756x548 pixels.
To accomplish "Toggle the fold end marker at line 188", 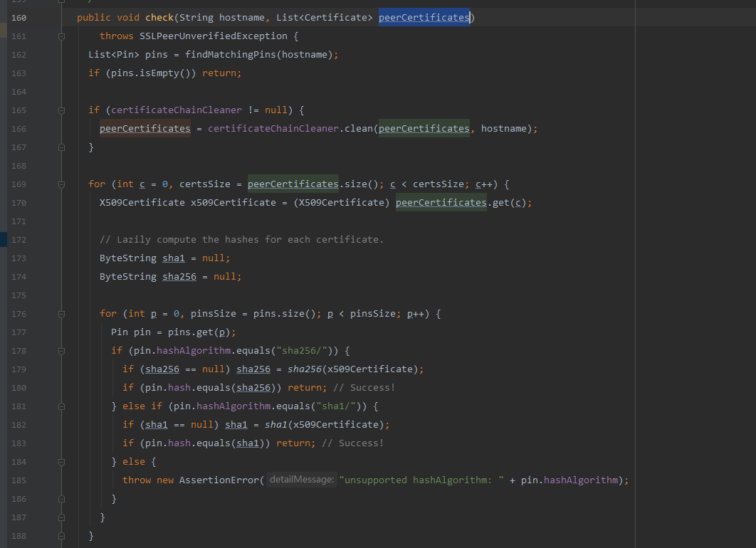I will 62,536.
